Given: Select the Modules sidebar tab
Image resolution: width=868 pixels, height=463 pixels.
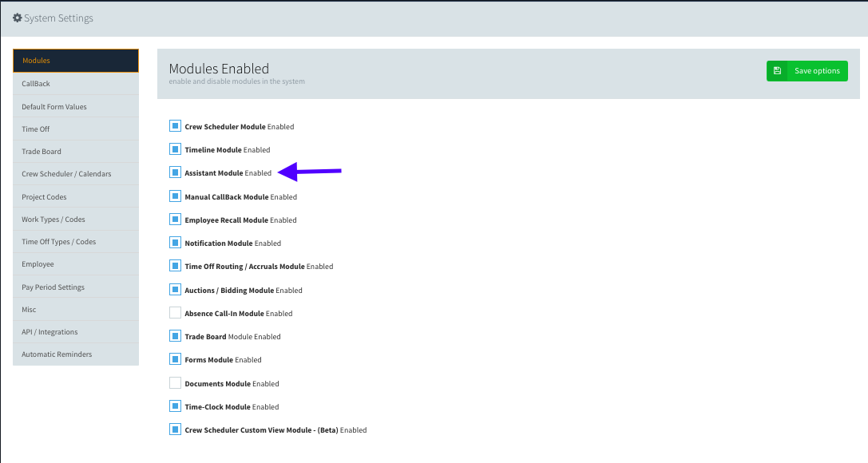Looking at the screenshot, I should tap(76, 61).
